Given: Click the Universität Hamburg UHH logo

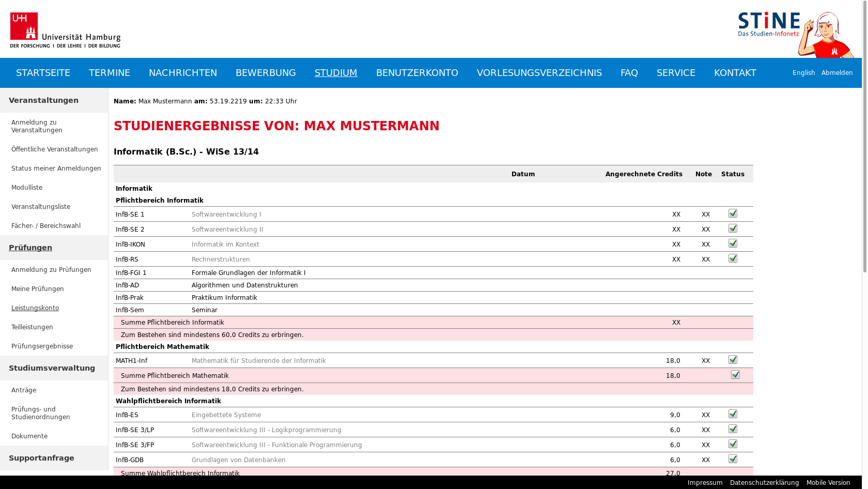Looking at the screenshot, I should click(x=65, y=28).
